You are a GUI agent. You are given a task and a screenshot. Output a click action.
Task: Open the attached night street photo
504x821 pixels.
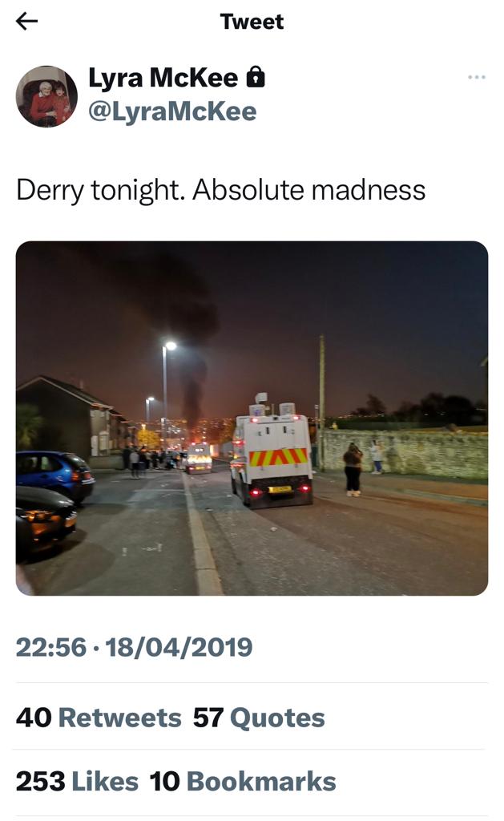coord(252,418)
